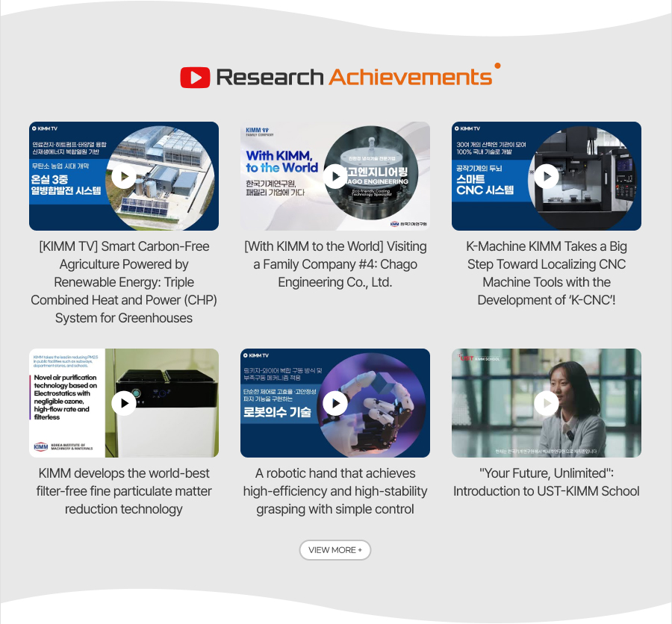
Task: Click the 'With KIMM, to the World' thumbnail text
Action: click(282, 161)
